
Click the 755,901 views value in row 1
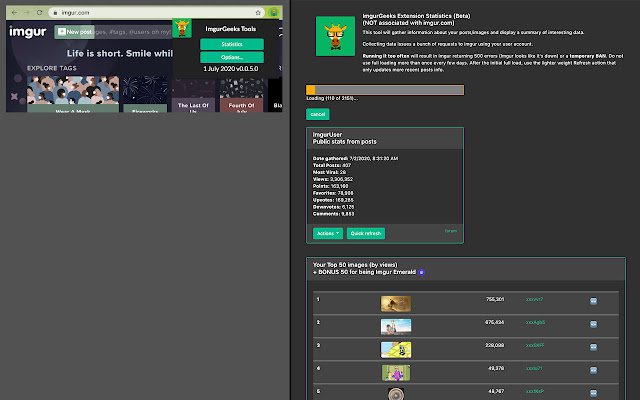[495, 300]
